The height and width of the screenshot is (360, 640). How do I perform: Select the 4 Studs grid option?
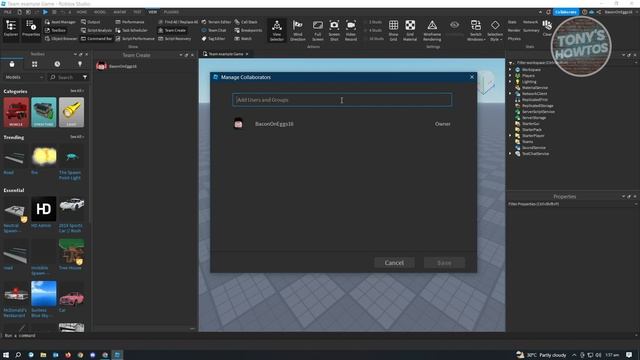coord(373,30)
